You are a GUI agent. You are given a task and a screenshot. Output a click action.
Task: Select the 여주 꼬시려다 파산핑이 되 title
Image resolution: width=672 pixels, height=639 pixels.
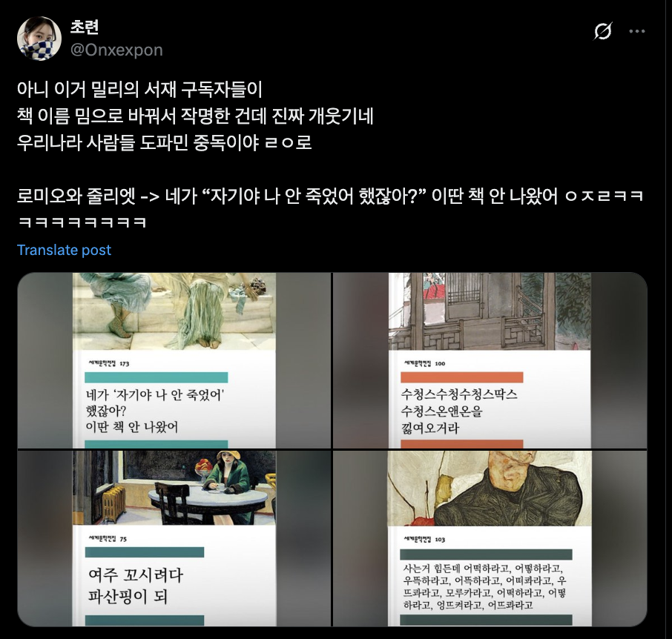[136, 586]
